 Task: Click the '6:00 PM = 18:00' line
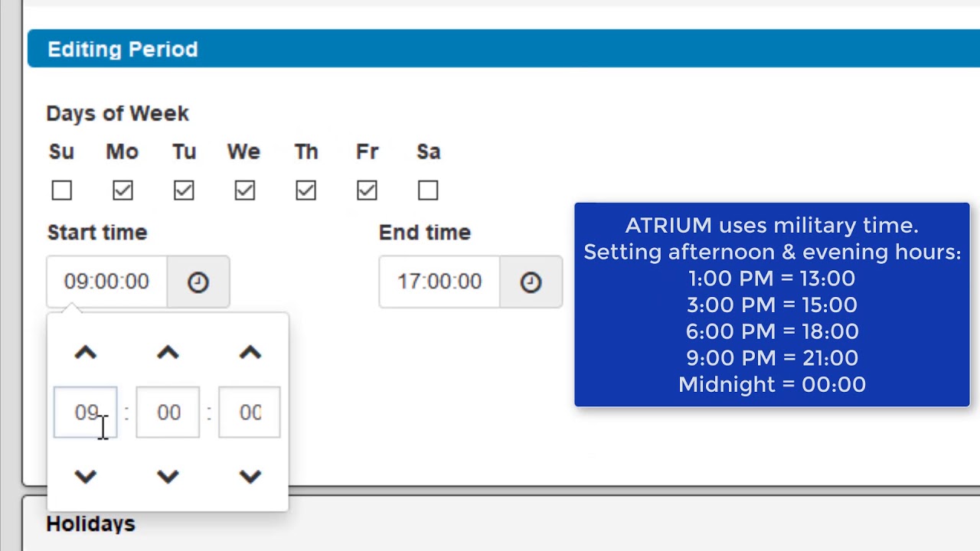(x=772, y=331)
